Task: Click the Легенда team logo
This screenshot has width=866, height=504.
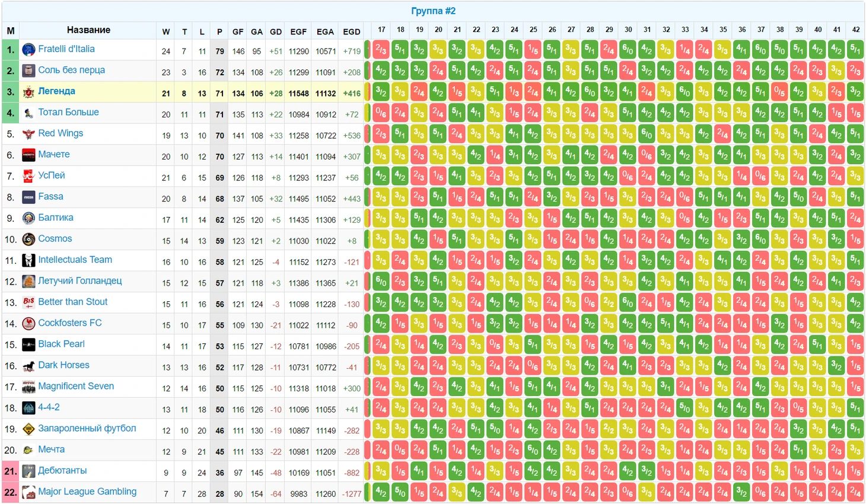Action: click(28, 92)
